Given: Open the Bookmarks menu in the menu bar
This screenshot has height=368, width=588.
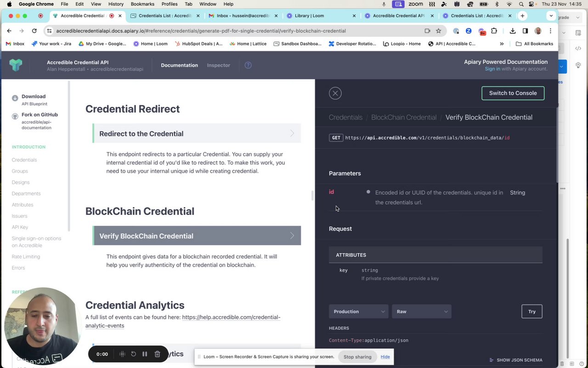Looking at the screenshot, I should click(142, 4).
